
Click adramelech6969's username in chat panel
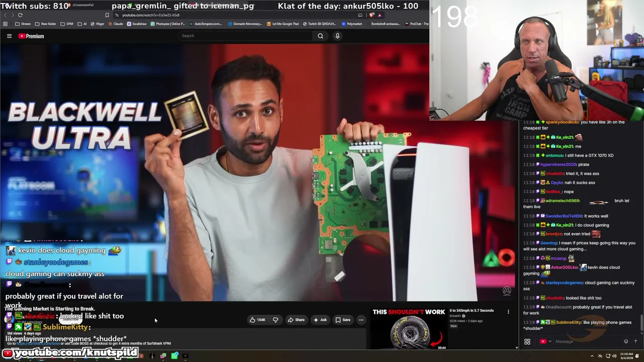(562, 201)
